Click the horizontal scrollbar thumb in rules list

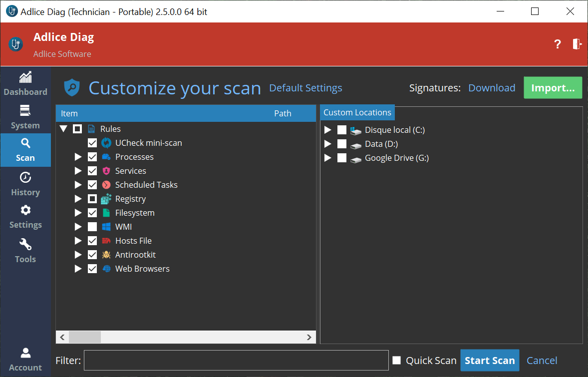[x=84, y=338]
